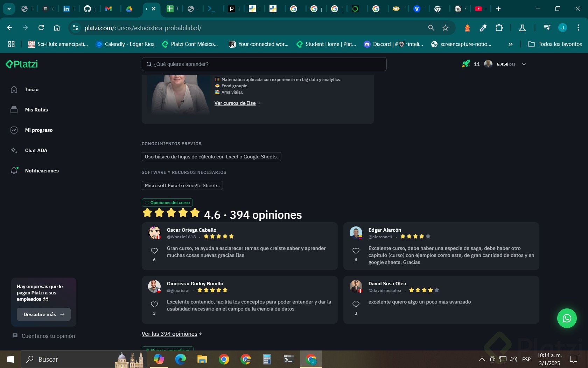This screenshot has width=588, height=368.
Task: Open the apps grid in bookmarks bar
Action: (11, 44)
